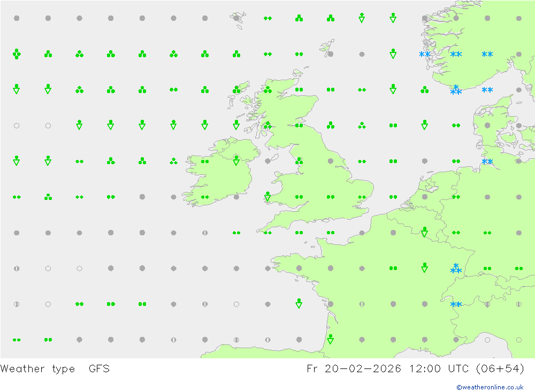
Task: Select the four-dot heavy rain symbol in the Atlantic
Action: tap(17, 54)
